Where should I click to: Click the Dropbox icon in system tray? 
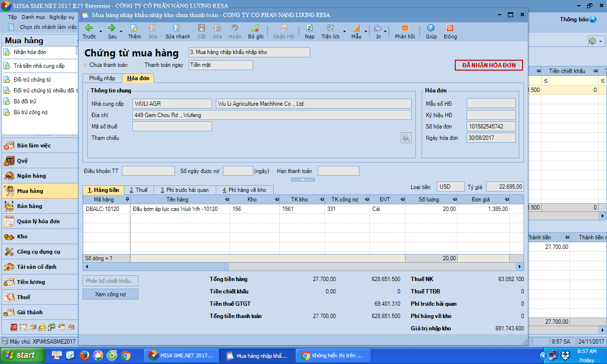pyautogui.click(x=565, y=355)
